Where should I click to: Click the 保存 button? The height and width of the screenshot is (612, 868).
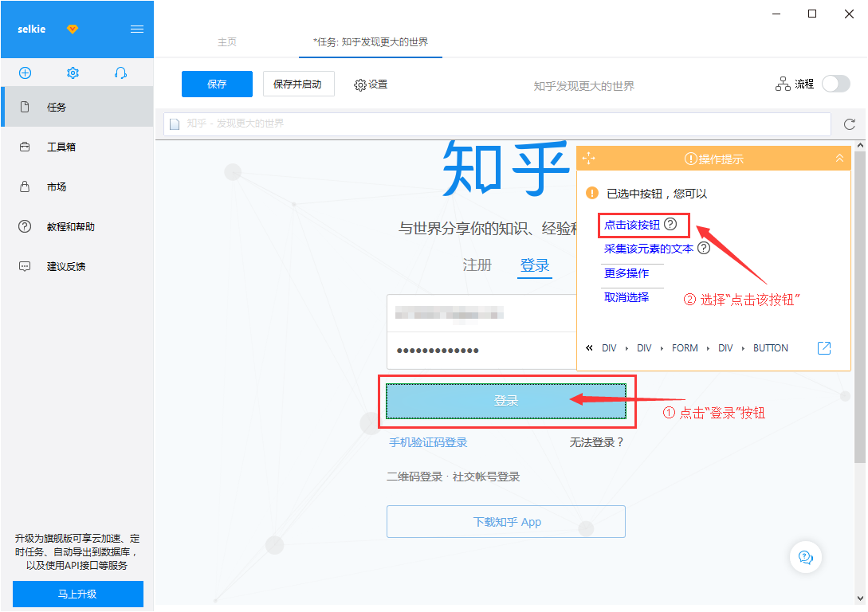click(217, 84)
